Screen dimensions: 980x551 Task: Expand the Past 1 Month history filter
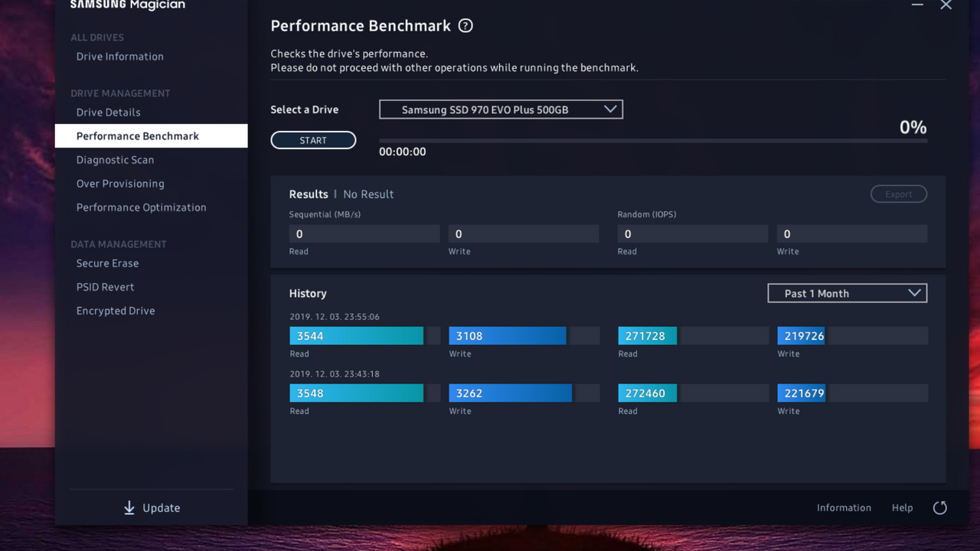848,293
